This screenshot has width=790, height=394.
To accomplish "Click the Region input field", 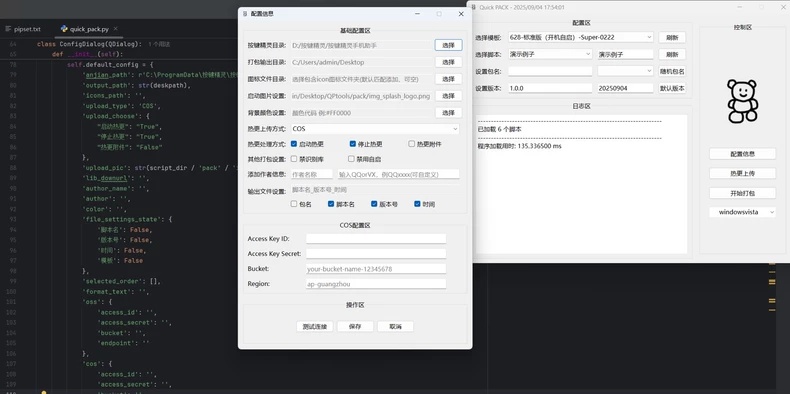I will 376,284.
